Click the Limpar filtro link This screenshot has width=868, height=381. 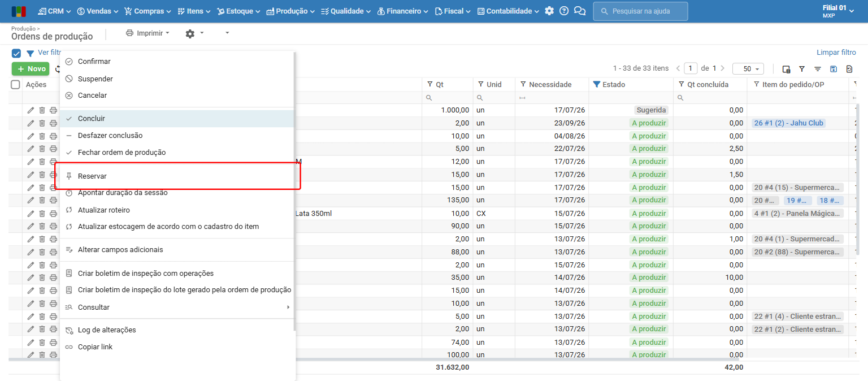pyautogui.click(x=836, y=53)
